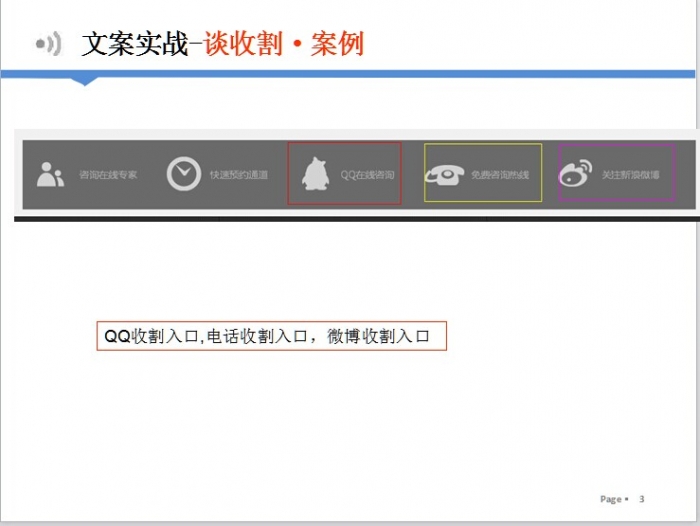Open the 咨询在线专家 link text
Viewport: 700px width, 526px height.
[108, 175]
